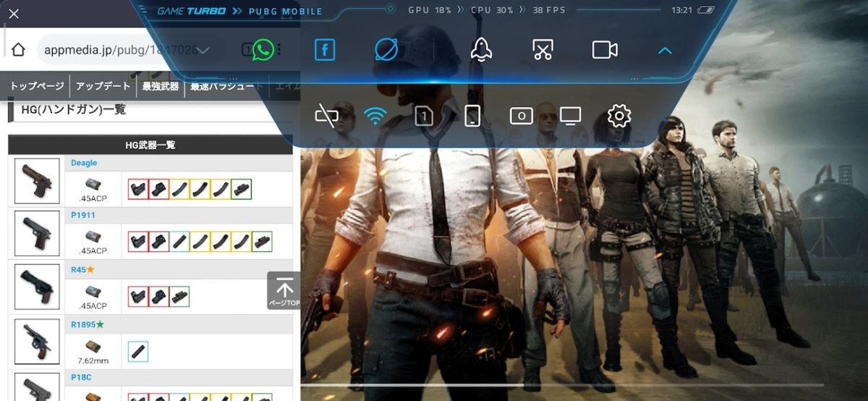The height and width of the screenshot is (401, 868).
Task: Open the browser three-dot overflow menu
Action: pyautogui.click(x=280, y=50)
